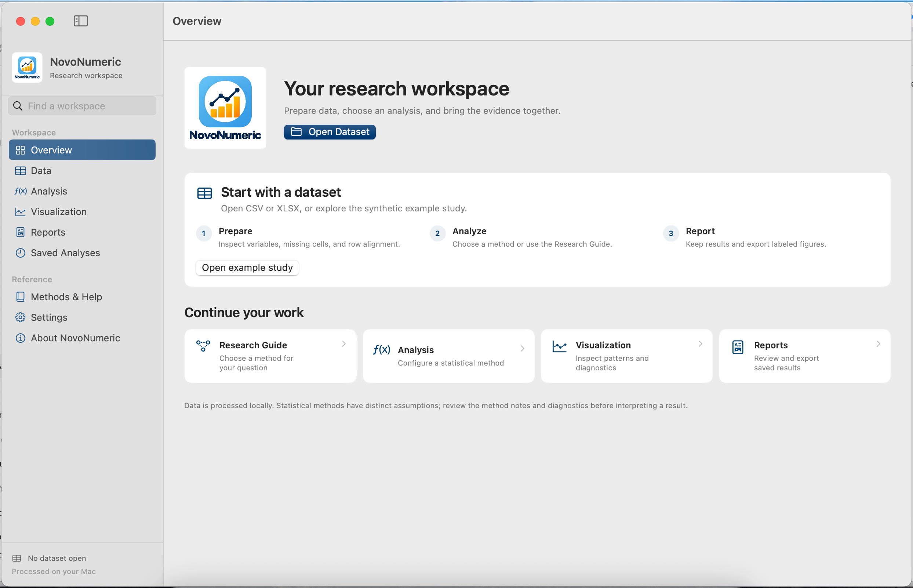The image size is (913, 588).
Task: Click the Research Guide node icon
Action: (x=203, y=346)
